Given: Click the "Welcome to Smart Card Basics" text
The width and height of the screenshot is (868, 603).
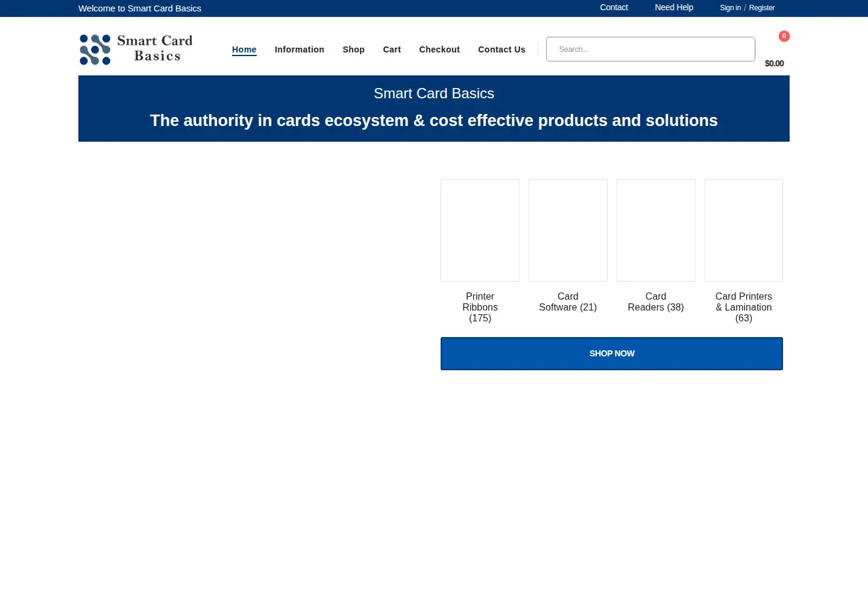Looking at the screenshot, I should point(140,8).
